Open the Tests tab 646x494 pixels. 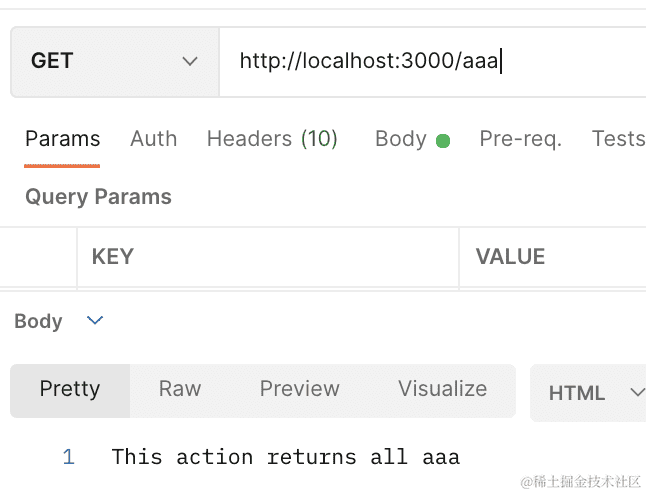click(x=617, y=139)
